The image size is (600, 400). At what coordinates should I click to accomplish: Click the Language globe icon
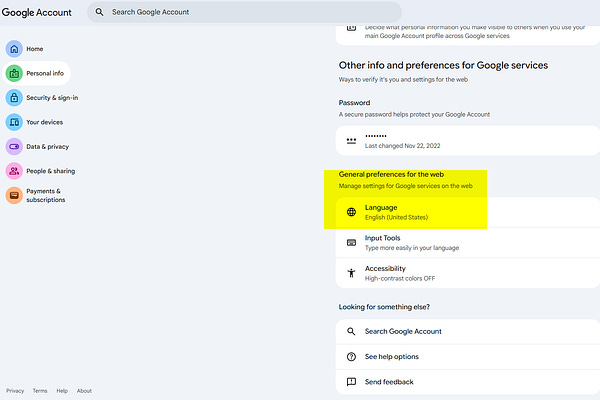pyautogui.click(x=351, y=212)
